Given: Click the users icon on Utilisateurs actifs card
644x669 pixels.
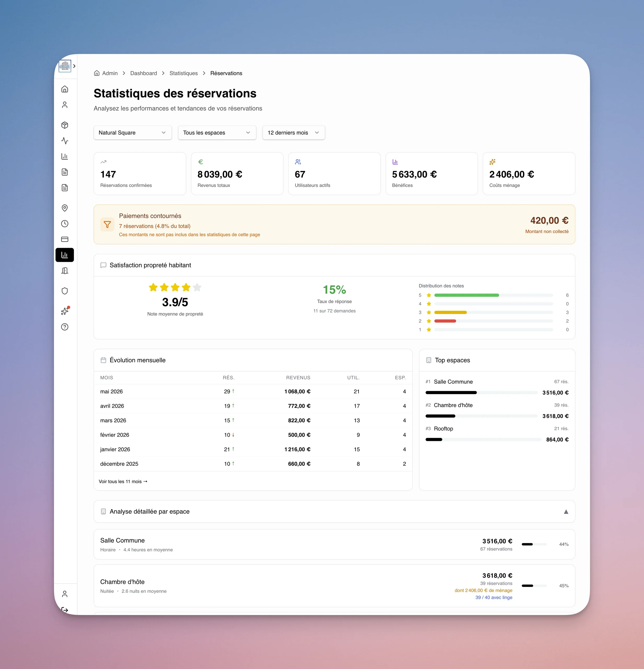Looking at the screenshot, I should 298,162.
